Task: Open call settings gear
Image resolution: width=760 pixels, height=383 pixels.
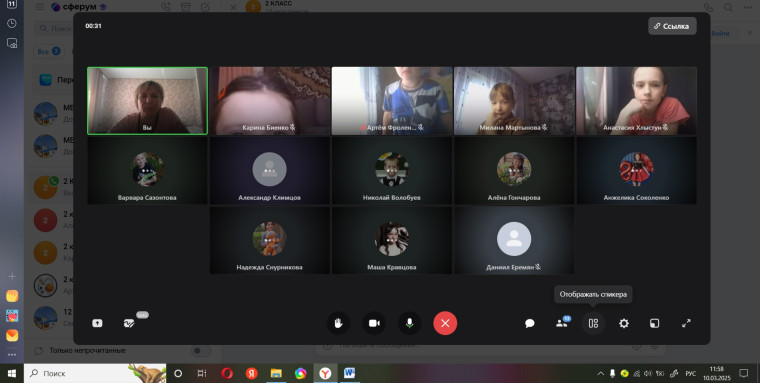Action: click(624, 323)
